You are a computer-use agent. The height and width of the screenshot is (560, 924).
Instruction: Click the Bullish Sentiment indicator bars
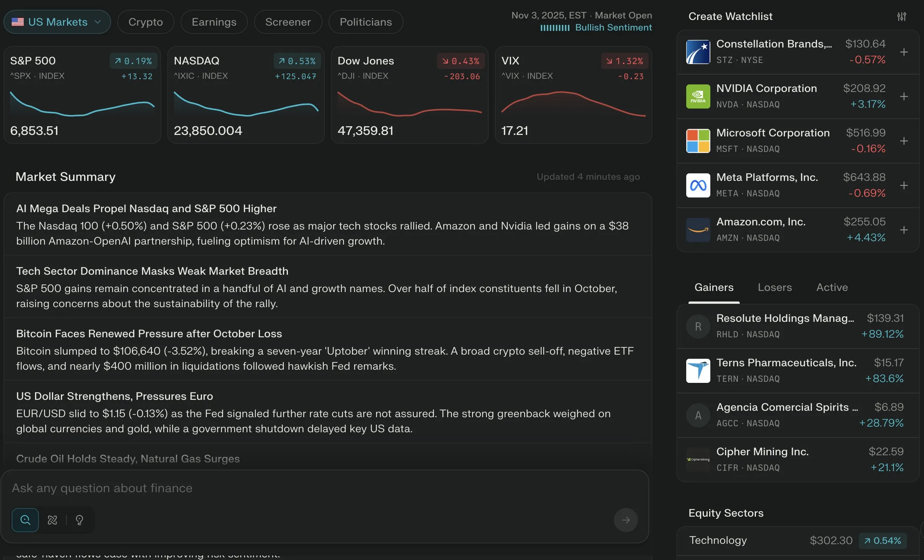pos(555,28)
